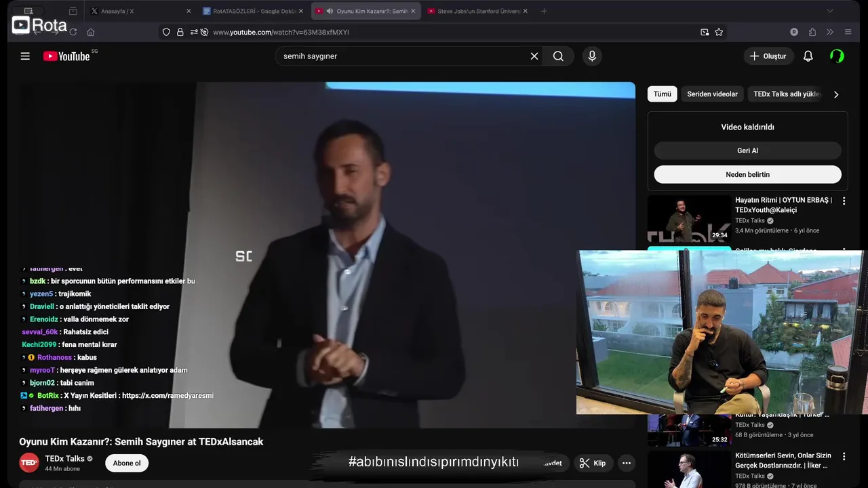Click the main video player
The image size is (868, 488).
[x=327, y=255]
